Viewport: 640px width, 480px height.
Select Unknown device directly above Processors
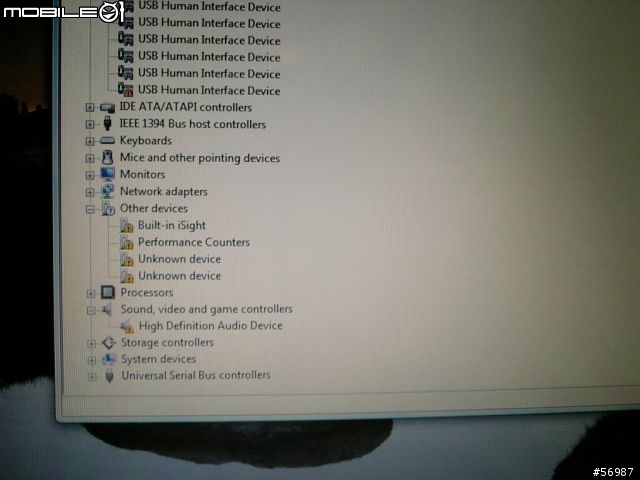pos(180,276)
